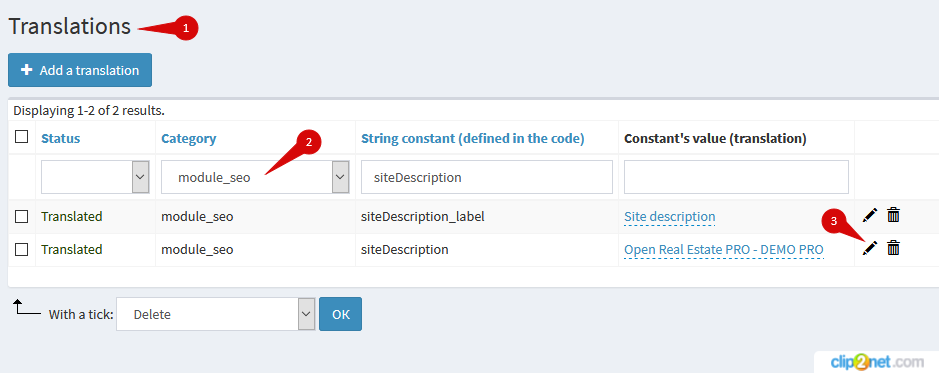Confirm bulk action with OK button
This screenshot has width=939, height=373.
tap(340, 314)
